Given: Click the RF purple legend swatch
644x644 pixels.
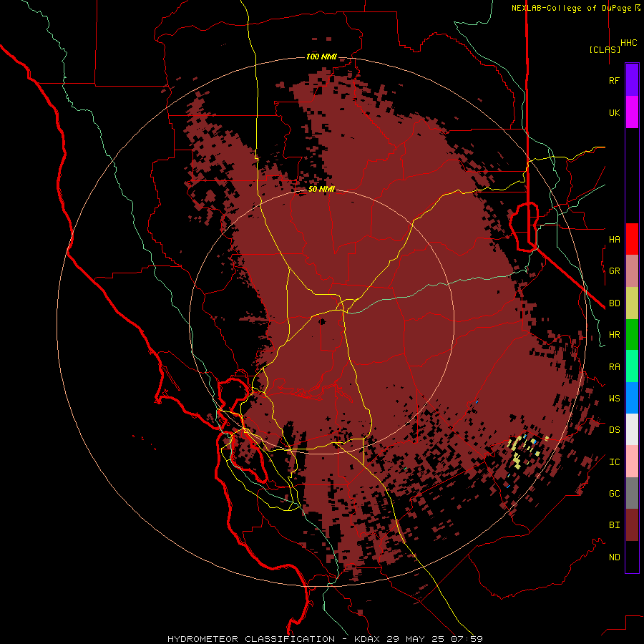Looking at the screenshot, I should click(x=632, y=80).
